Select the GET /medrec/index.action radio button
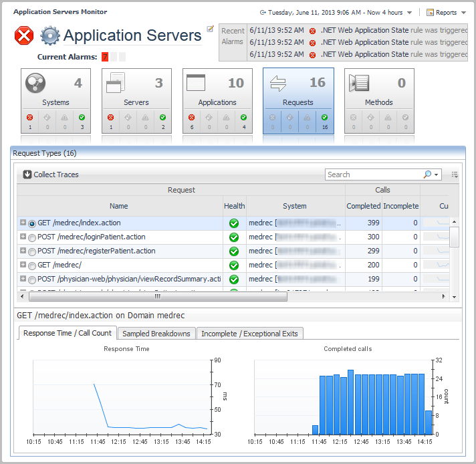476x464 pixels. click(x=32, y=224)
